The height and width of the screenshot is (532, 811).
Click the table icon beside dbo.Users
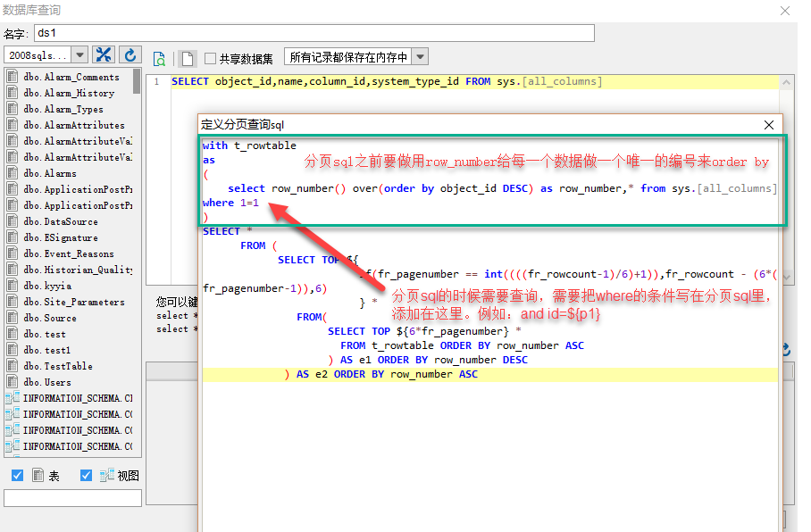pyautogui.click(x=13, y=381)
